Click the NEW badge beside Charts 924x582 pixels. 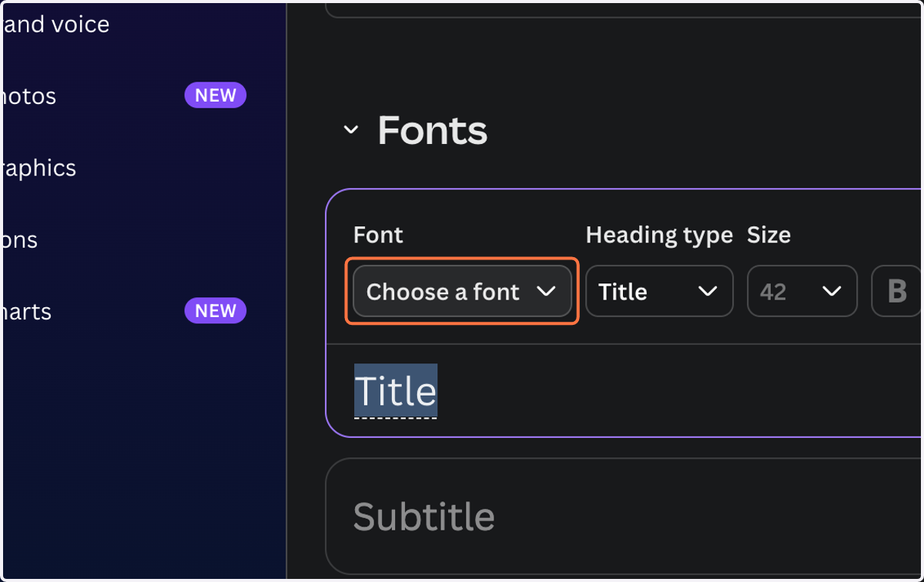point(216,311)
